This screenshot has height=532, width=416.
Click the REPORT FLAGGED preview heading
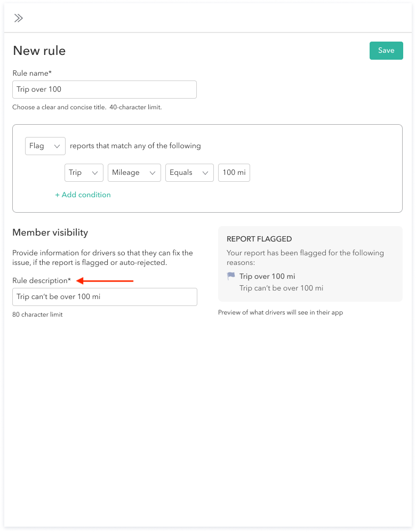click(x=259, y=239)
